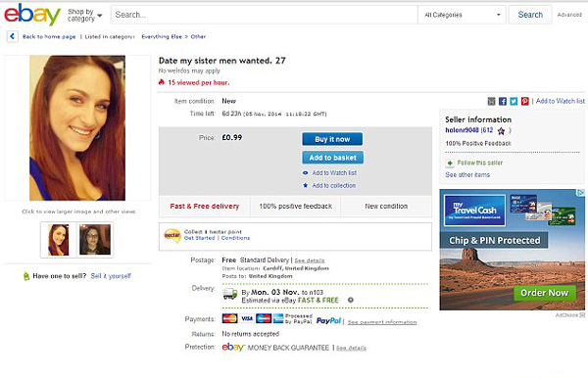This screenshot has height=378, width=588.
Task: Open the Shop by category dropdown
Action: pos(84,15)
